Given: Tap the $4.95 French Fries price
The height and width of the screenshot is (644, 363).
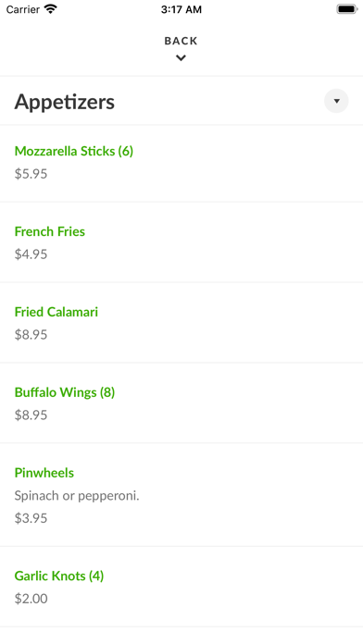Looking at the screenshot, I should [x=31, y=254].
